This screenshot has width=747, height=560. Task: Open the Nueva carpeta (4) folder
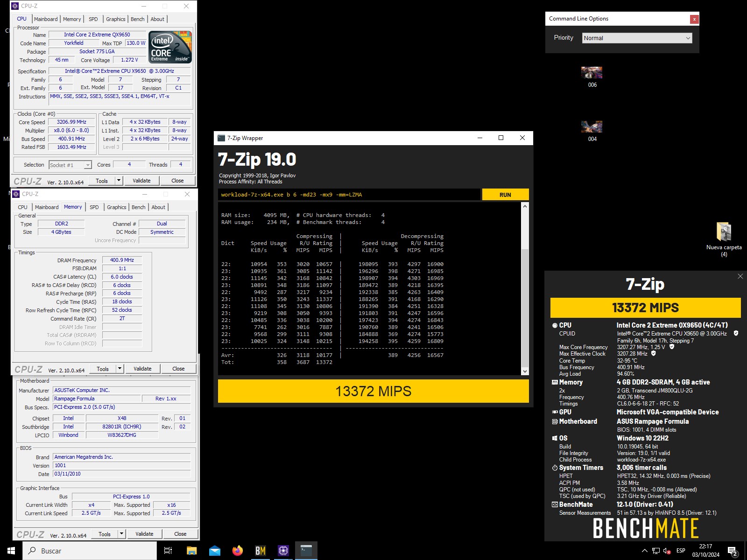[x=724, y=239]
